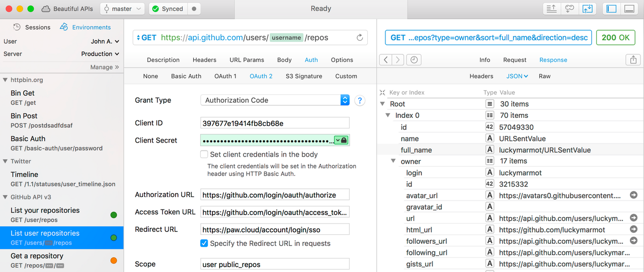The image size is (644, 272).
Task: Open avatar_url link arrow icon
Action: pos(633,195)
